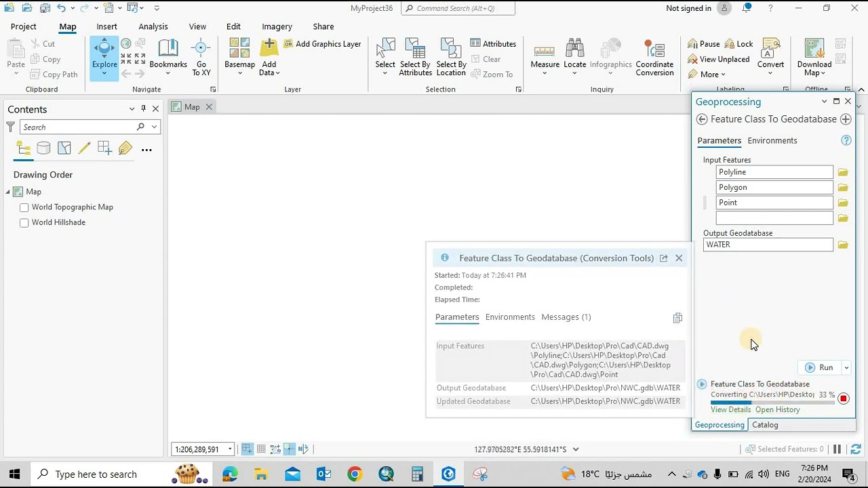Click the Contents search field
868x488 pixels.
(x=78, y=127)
